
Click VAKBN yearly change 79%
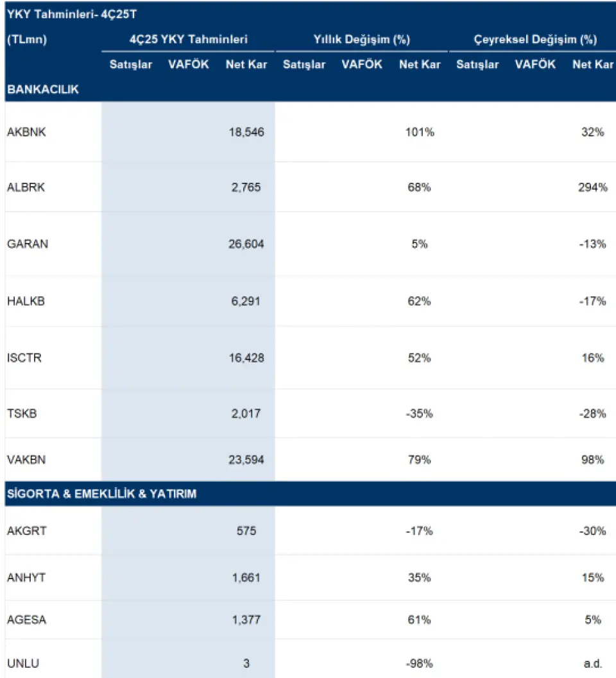click(420, 460)
